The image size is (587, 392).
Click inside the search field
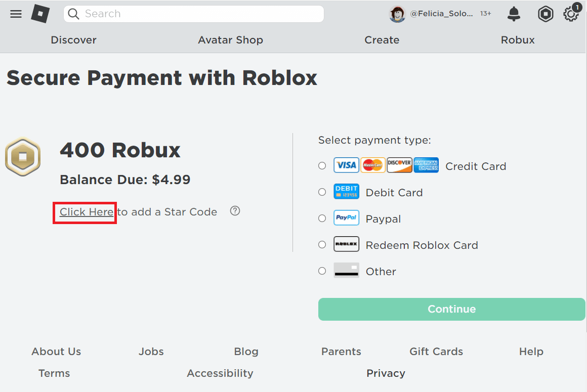tap(194, 14)
